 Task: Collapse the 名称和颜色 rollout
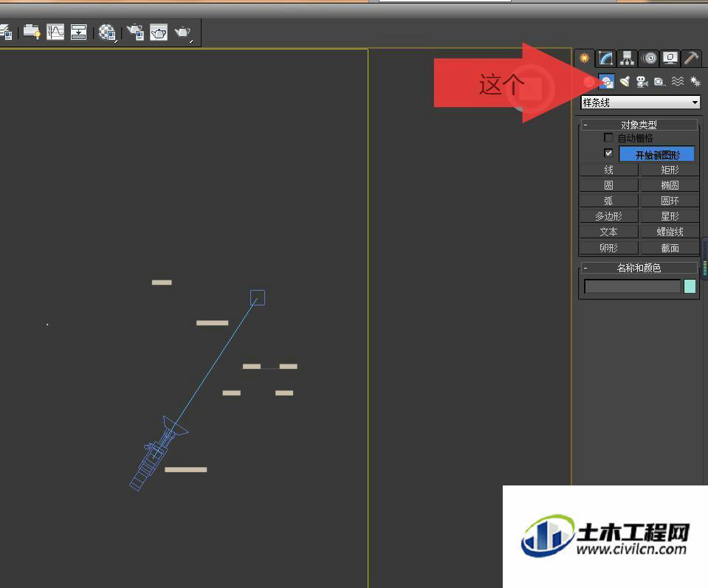(639, 268)
